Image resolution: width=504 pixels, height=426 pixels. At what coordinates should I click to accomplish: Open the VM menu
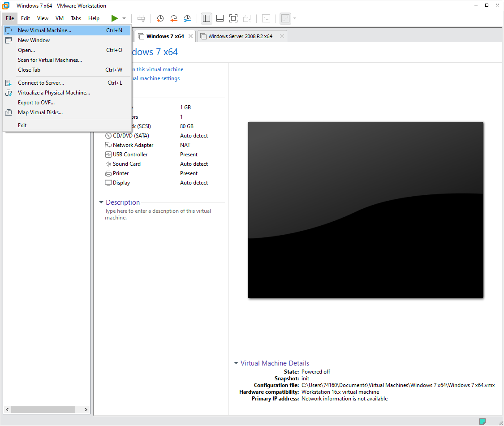(x=60, y=18)
